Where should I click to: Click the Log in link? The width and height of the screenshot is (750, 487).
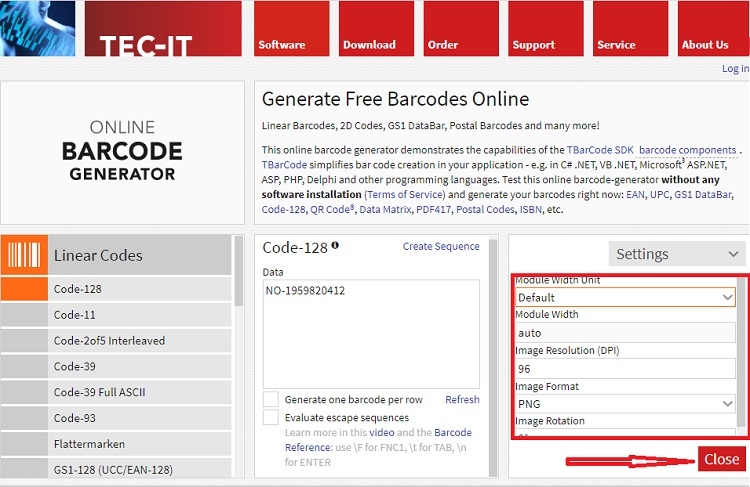click(735, 68)
